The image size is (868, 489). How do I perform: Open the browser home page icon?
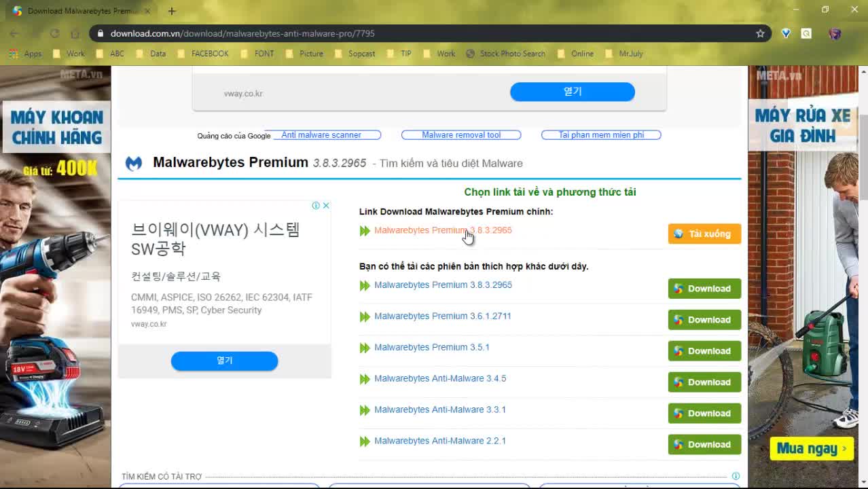click(75, 33)
